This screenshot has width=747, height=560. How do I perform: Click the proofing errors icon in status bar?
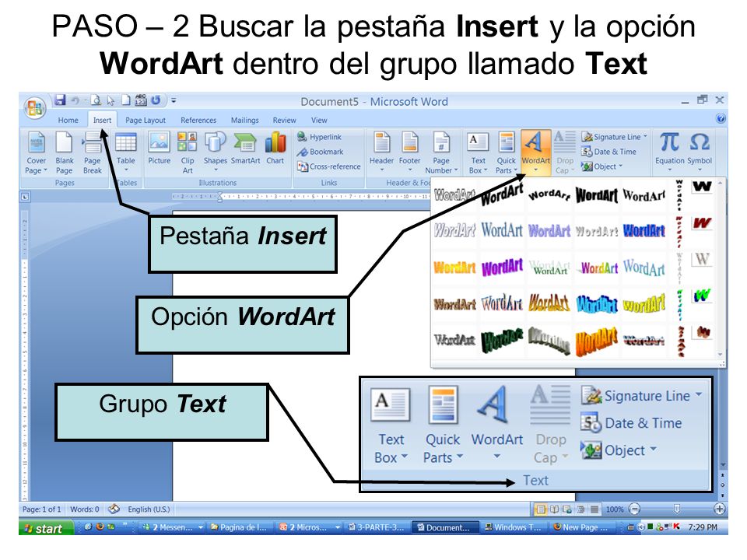click(x=114, y=509)
